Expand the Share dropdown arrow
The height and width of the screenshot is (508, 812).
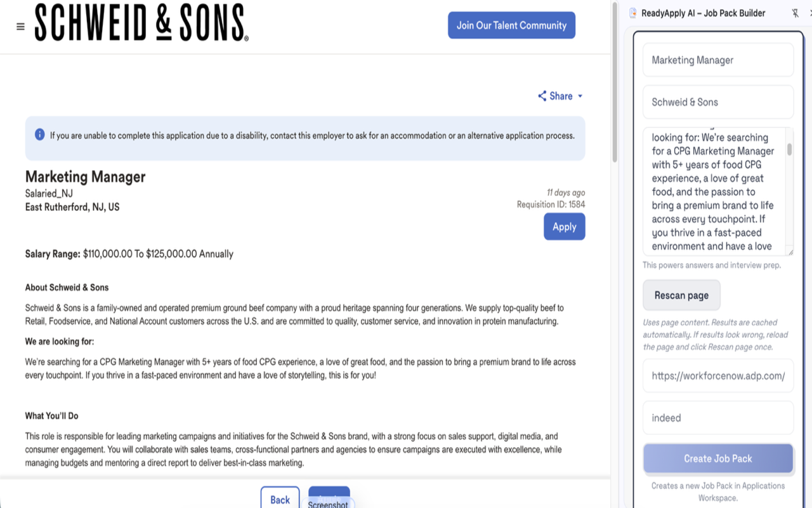(x=580, y=97)
